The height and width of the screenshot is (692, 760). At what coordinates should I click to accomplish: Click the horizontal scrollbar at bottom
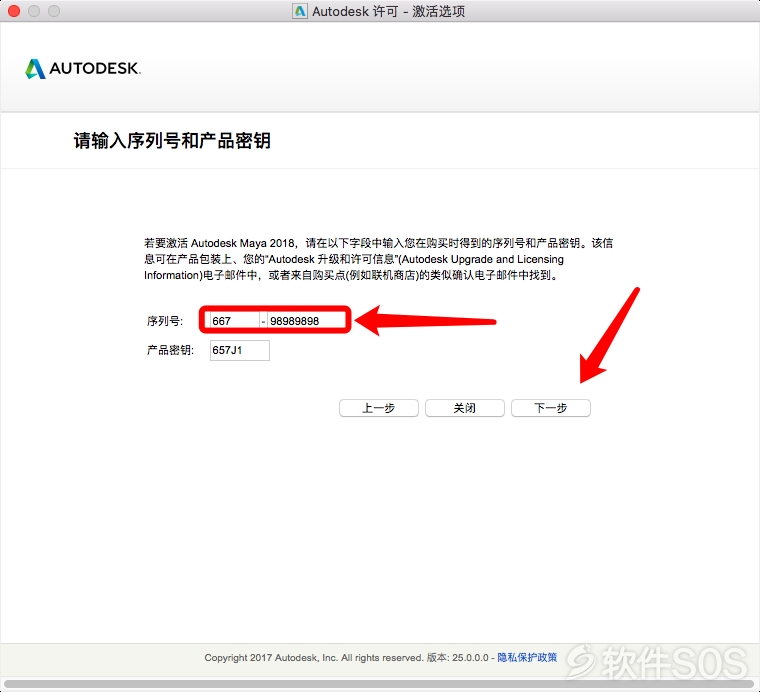[380, 684]
